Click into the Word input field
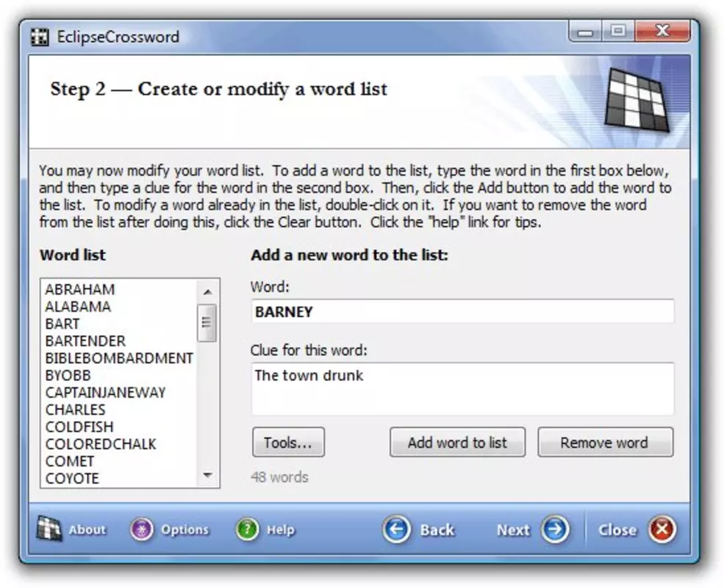Screen dimensions: 724x588 (x=462, y=312)
